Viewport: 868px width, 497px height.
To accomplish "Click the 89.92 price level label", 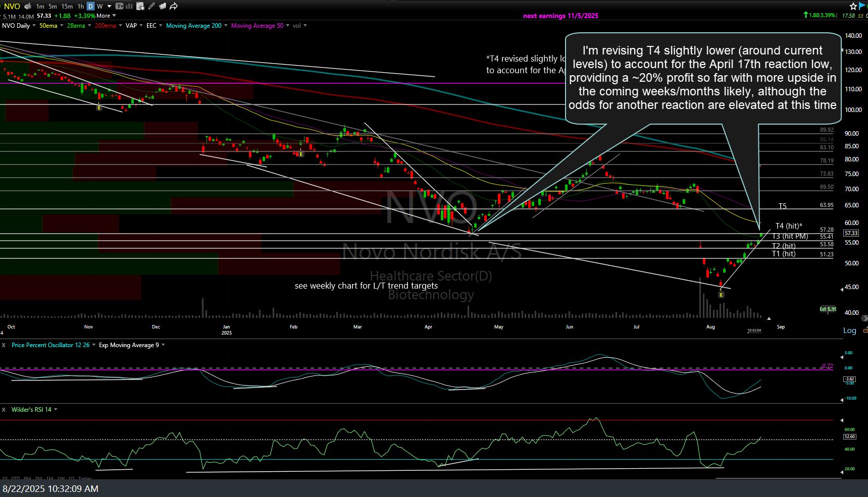I will point(827,130).
